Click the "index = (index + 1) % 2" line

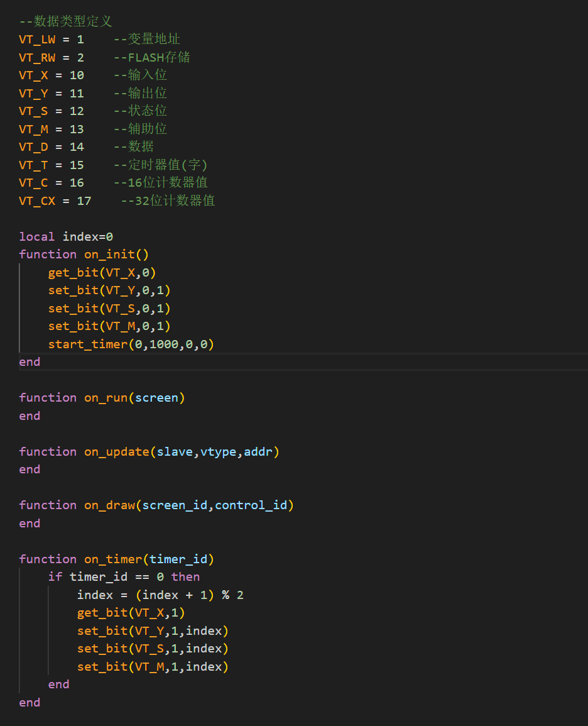[x=160, y=595]
